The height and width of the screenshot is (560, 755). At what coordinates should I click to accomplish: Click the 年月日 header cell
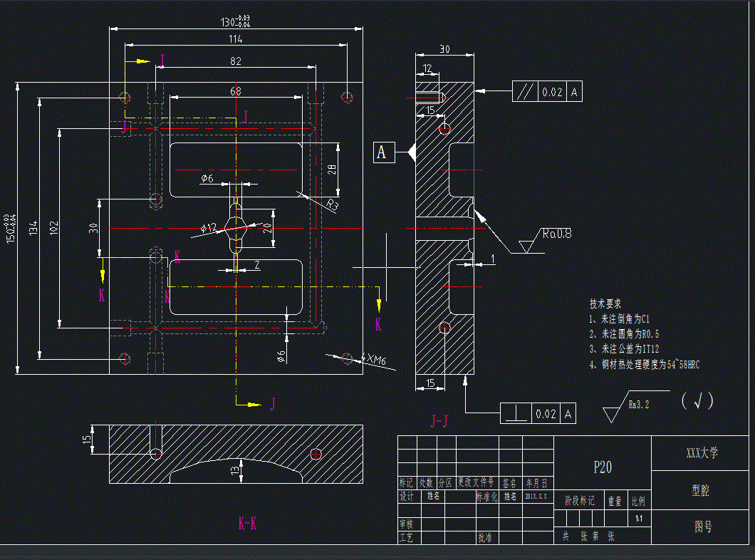click(x=537, y=482)
